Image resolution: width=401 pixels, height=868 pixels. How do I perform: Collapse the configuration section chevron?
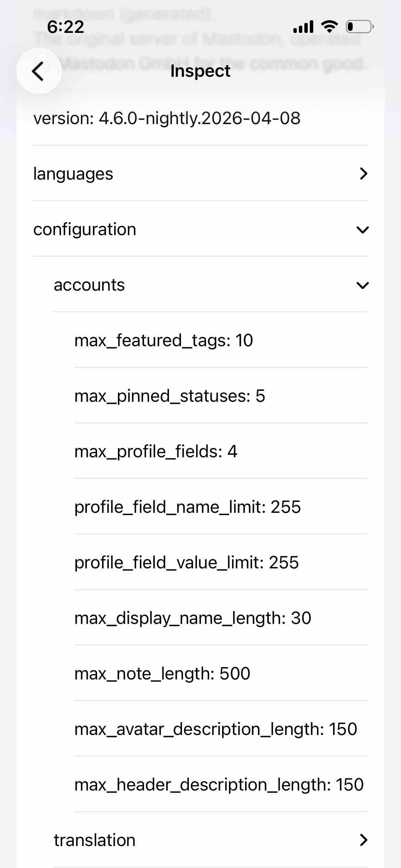click(x=363, y=230)
